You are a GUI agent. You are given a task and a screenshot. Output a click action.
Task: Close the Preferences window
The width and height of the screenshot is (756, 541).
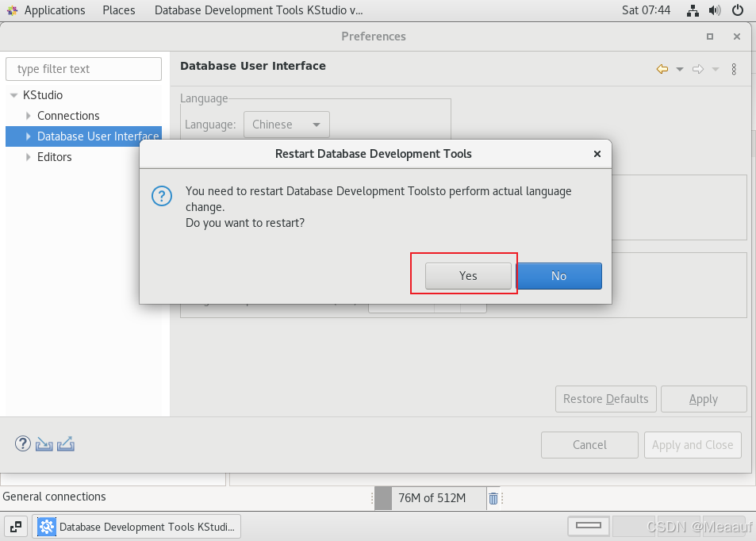point(737,36)
